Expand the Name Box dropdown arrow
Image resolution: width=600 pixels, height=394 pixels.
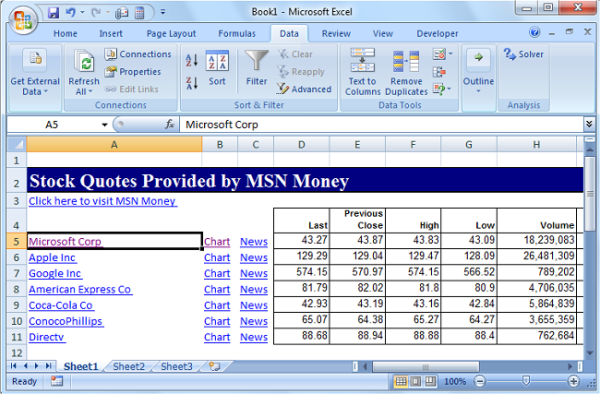104,125
